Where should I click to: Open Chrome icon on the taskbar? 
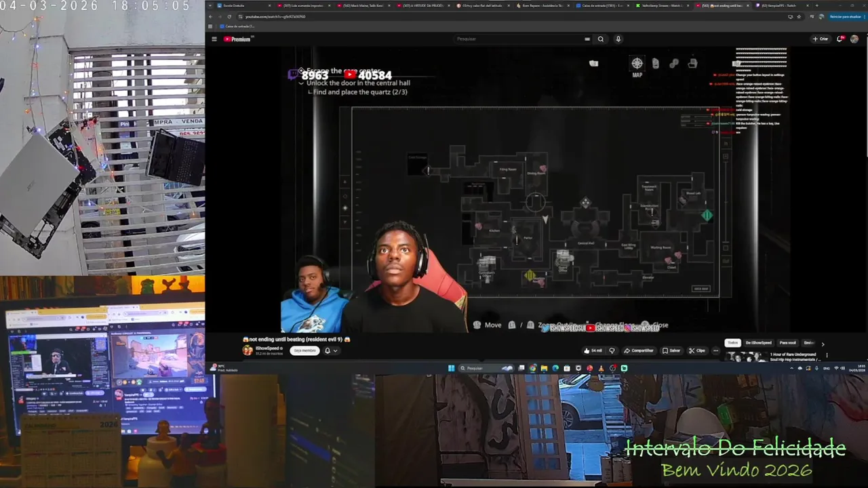tap(532, 369)
